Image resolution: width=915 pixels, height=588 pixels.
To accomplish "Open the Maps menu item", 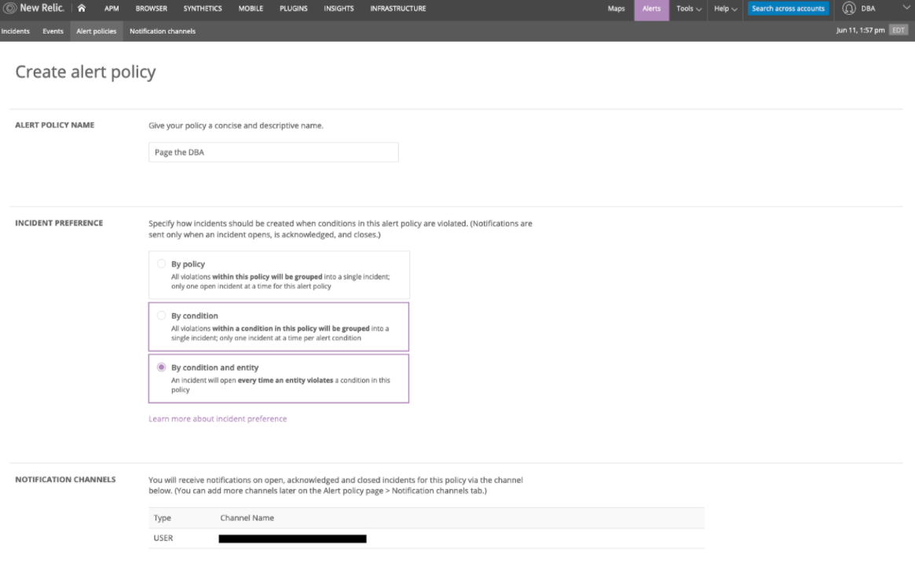I will 617,9.
